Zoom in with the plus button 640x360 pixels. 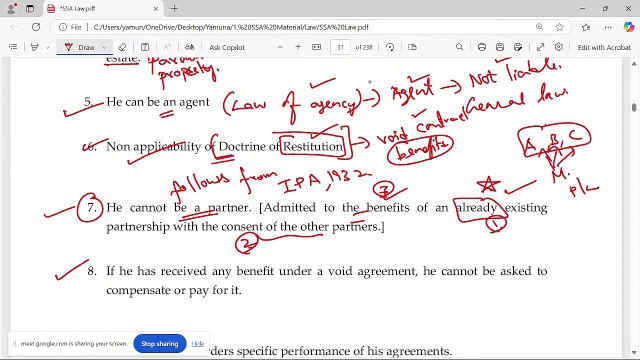tap(298, 47)
